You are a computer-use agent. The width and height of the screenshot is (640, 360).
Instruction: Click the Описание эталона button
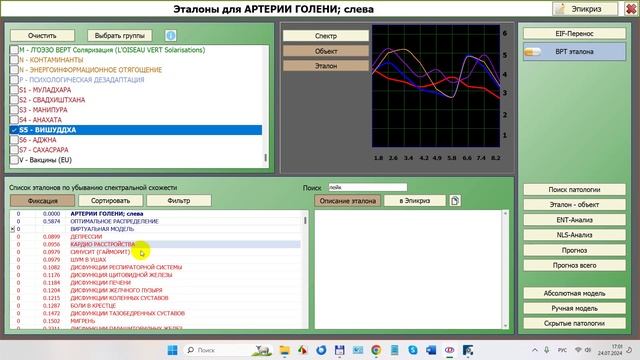pos(348,200)
